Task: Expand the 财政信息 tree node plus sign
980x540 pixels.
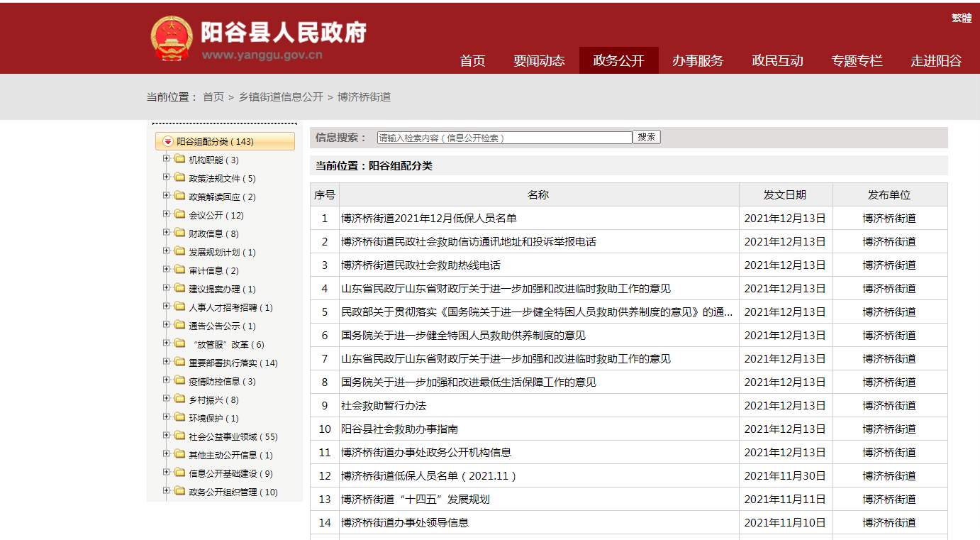Action: click(166, 233)
